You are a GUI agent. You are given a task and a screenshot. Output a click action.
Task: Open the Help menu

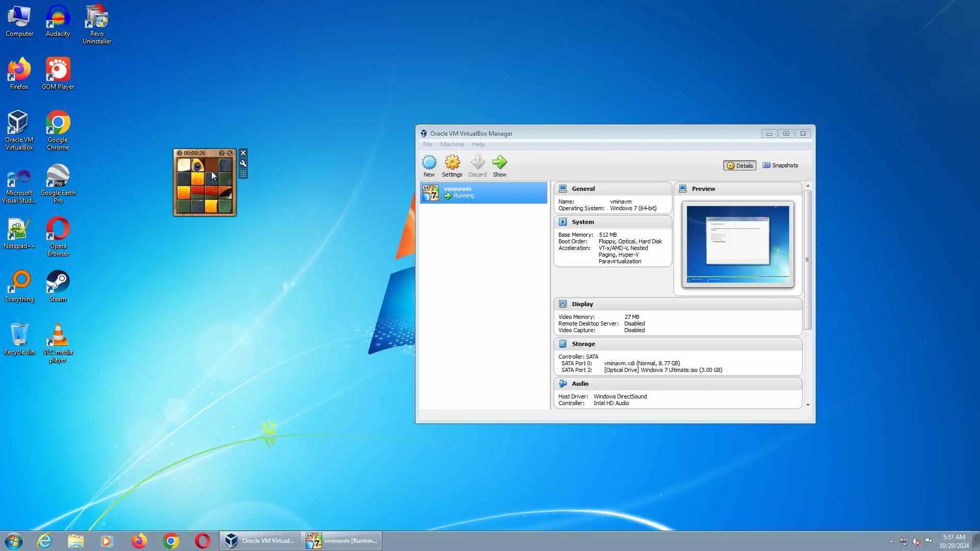pos(478,144)
